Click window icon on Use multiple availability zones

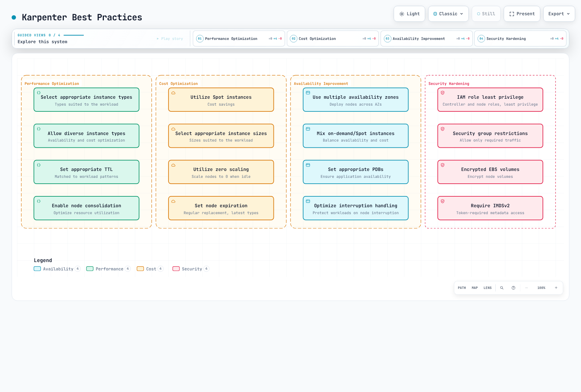tap(308, 93)
